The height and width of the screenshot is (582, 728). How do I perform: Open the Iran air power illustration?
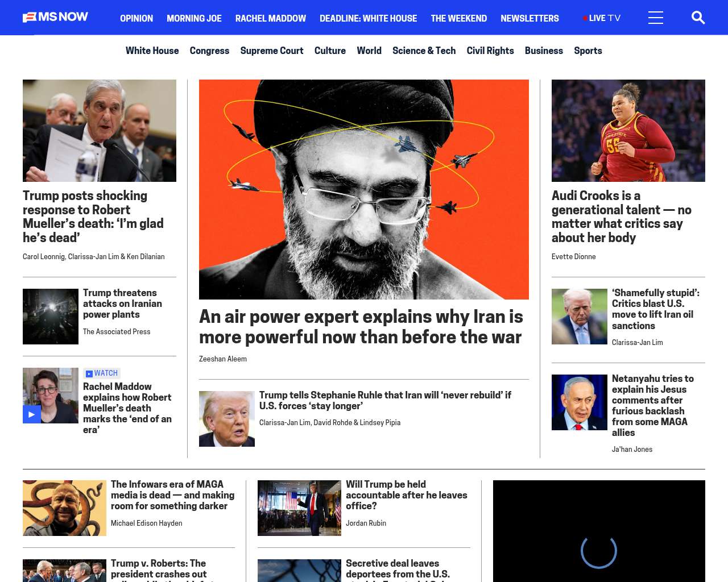click(x=364, y=189)
